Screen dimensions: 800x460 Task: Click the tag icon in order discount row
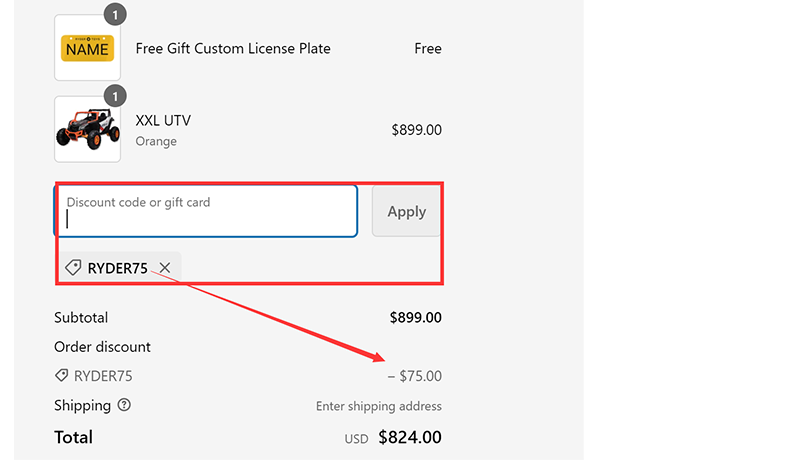click(x=62, y=376)
